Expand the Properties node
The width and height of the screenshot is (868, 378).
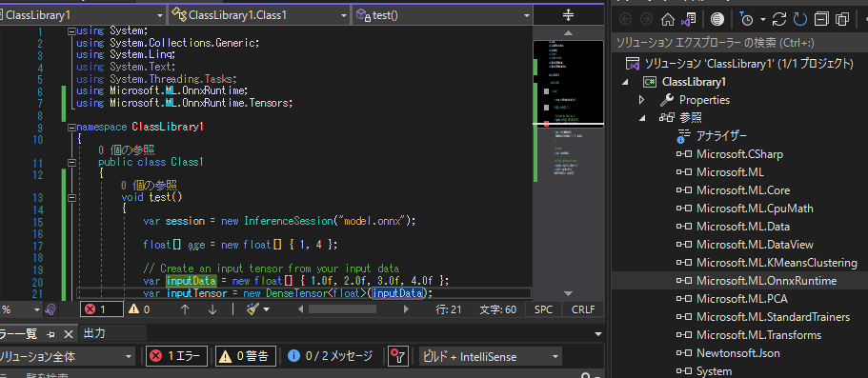coord(642,100)
